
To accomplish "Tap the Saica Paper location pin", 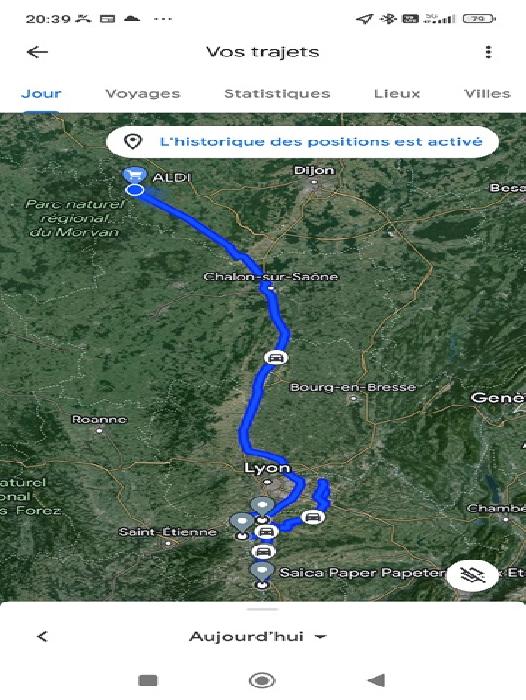I will pos(262,572).
